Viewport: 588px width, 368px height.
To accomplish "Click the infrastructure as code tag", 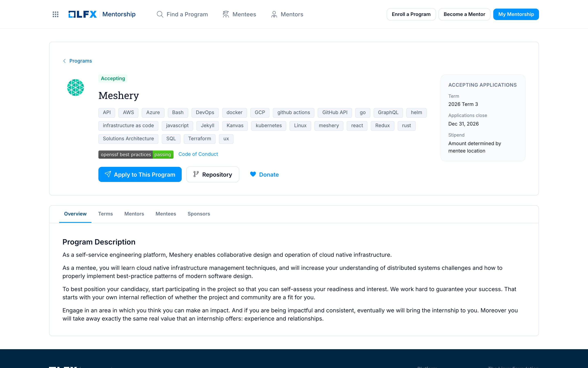I will coord(128,126).
